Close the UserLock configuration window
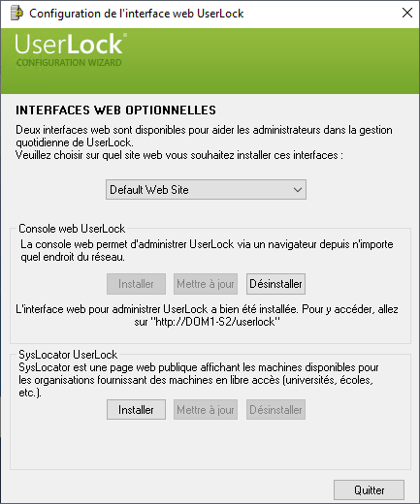Screen dimensions: 420x504 point(407,13)
